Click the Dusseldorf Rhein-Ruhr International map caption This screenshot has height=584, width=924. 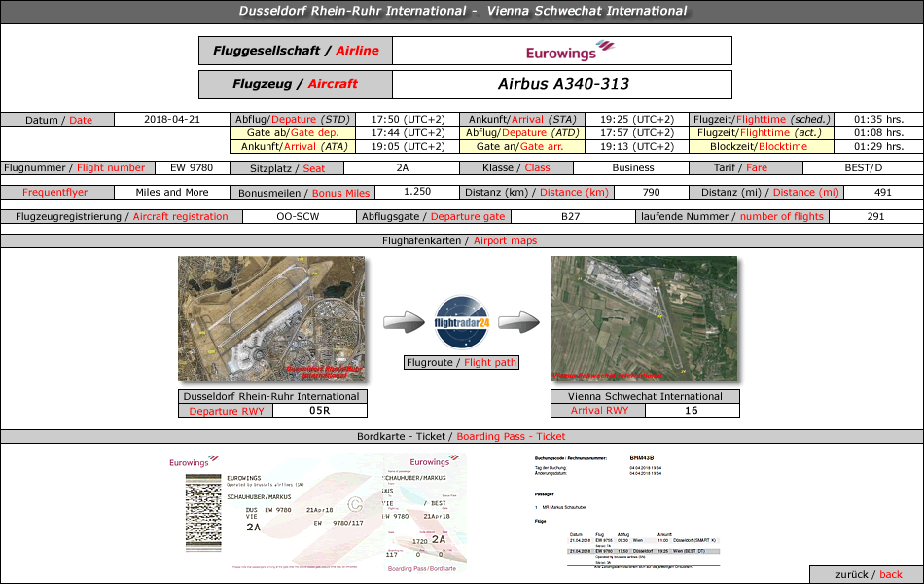pyautogui.click(x=271, y=396)
